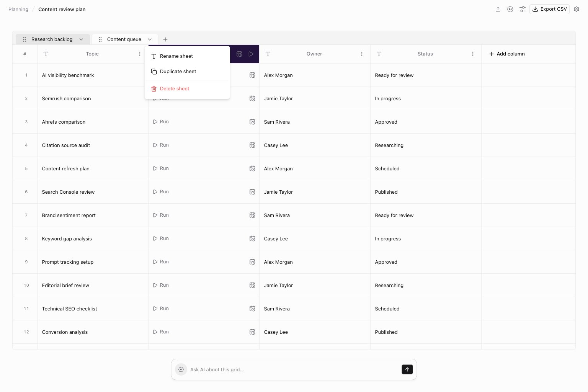Image resolution: width=588 pixels, height=392 pixels.
Task: Open the Status column options menu
Action: coord(473,54)
